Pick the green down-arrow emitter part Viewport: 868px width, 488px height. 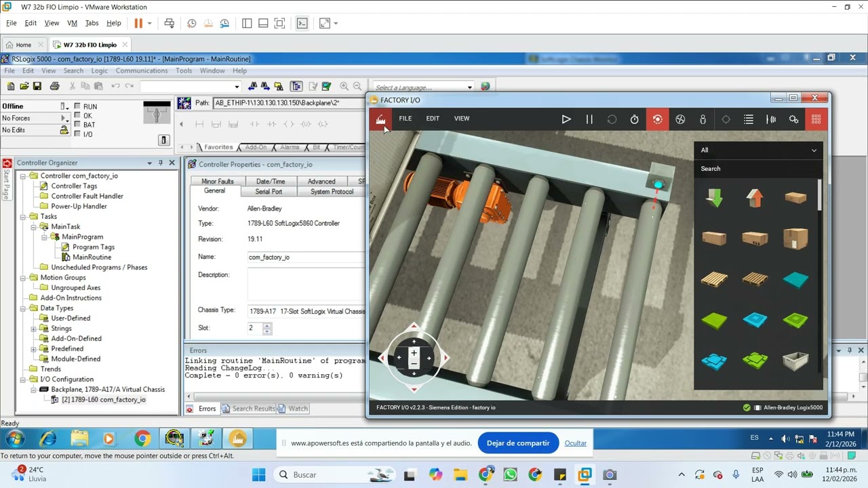point(714,198)
